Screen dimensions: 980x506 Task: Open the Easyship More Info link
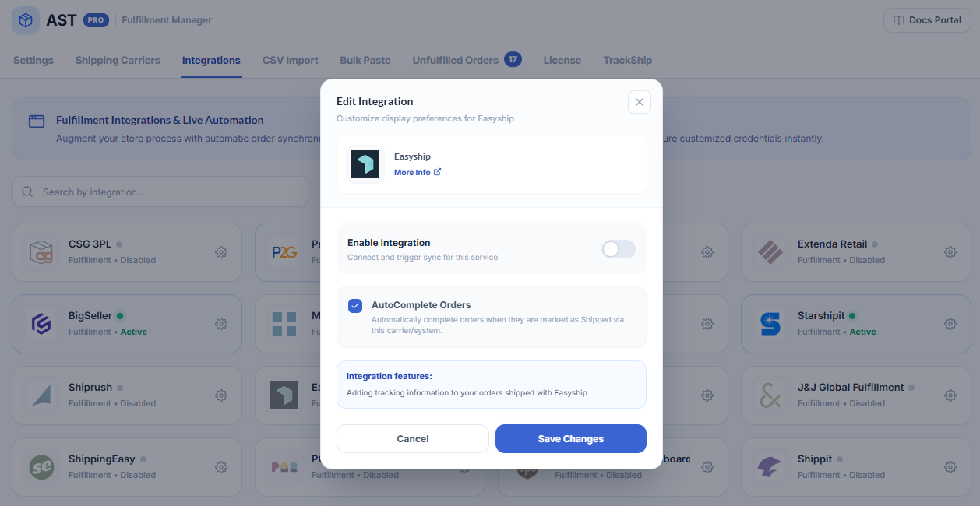tap(418, 172)
